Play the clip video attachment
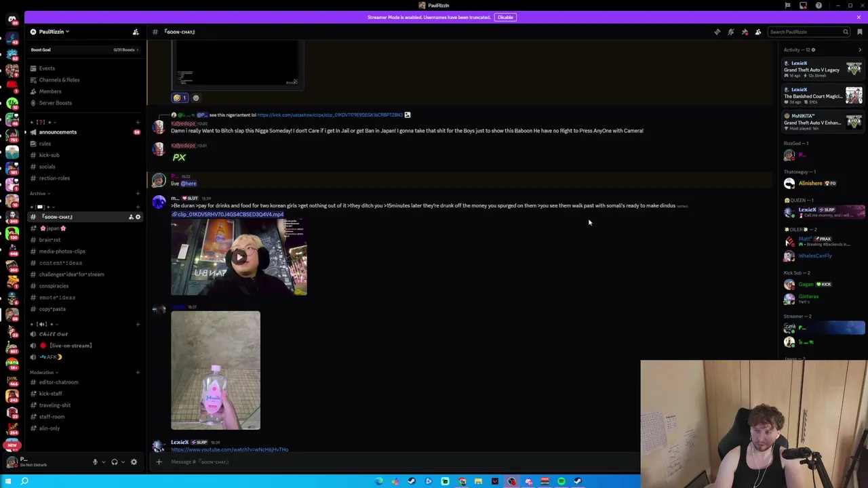Image resolution: width=868 pixels, height=488 pixels. click(239, 257)
